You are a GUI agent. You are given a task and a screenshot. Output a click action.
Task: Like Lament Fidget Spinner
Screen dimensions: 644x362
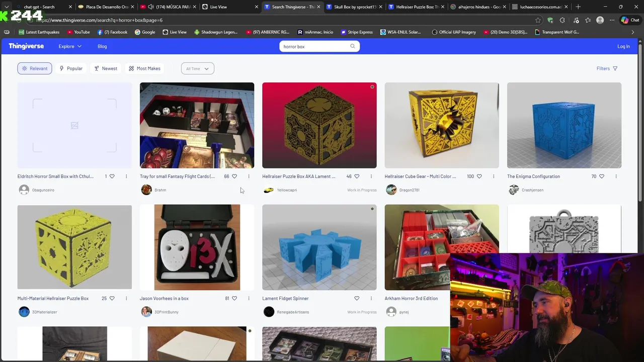[x=357, y=298]
